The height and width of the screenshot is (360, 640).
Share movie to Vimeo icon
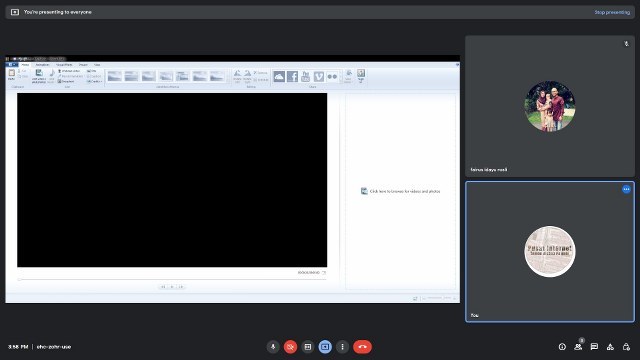(x=319, y=76)
